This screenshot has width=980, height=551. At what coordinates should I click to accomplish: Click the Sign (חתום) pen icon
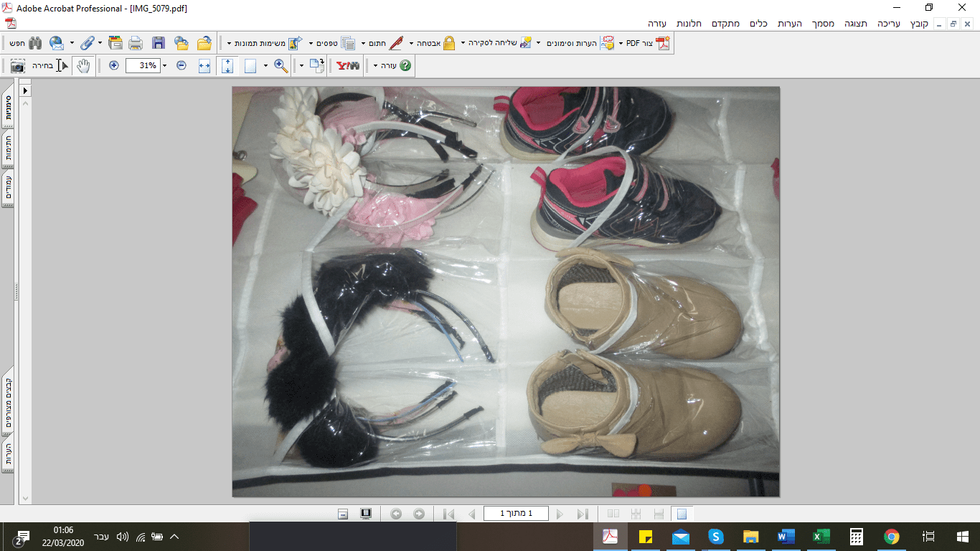point(396,43)
